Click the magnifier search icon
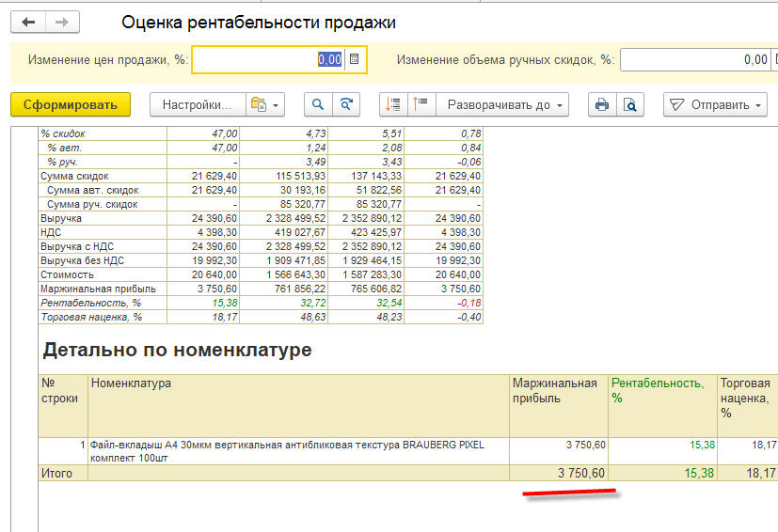Viewport: 778px width, 532px height. coord(318,104)
